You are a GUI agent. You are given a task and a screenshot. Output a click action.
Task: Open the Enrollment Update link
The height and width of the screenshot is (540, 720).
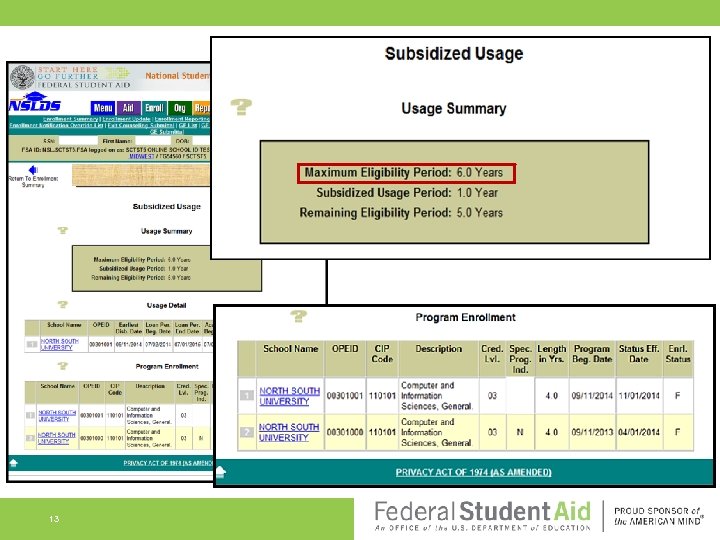[x=126, y=119]
